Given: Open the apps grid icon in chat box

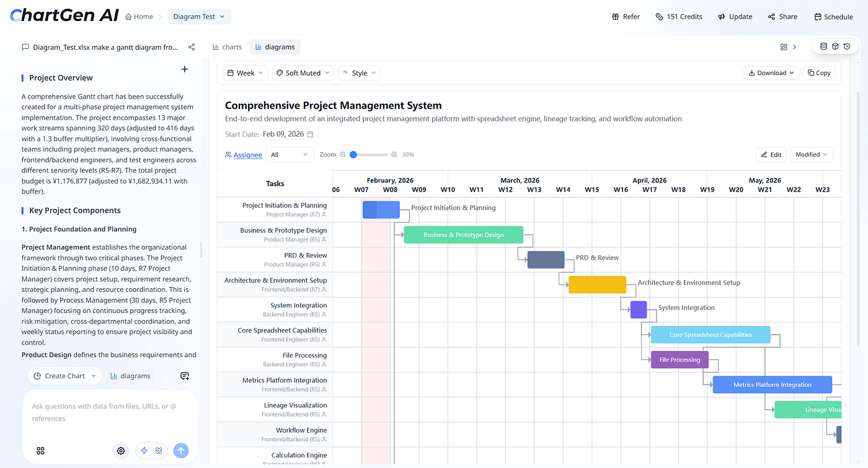Looking at the screenshot, I should click(x=40, y=451).
